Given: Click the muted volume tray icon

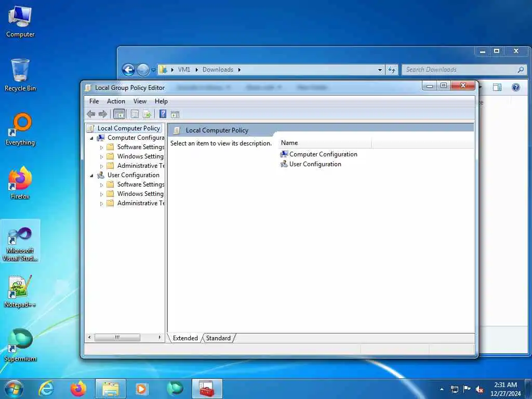Looking at the screenshot, I should coord(480,390).
